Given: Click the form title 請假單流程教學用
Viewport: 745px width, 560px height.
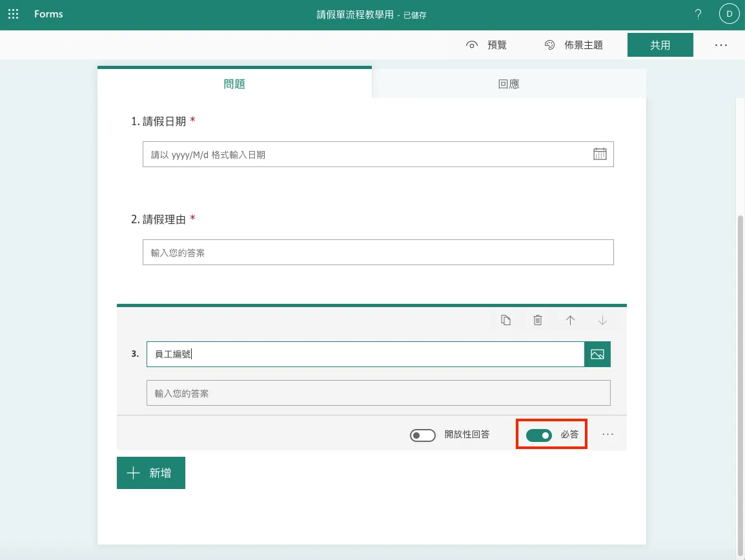Looking at the screenshot, I should (x=355, y=15).
